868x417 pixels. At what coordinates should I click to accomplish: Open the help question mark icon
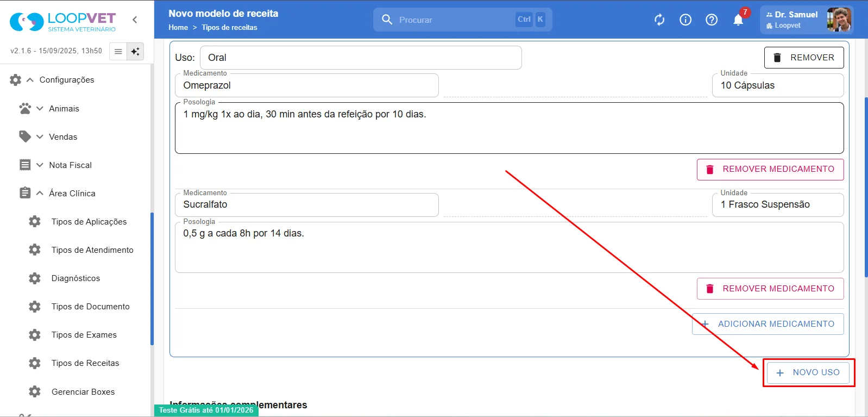[712, 20]
